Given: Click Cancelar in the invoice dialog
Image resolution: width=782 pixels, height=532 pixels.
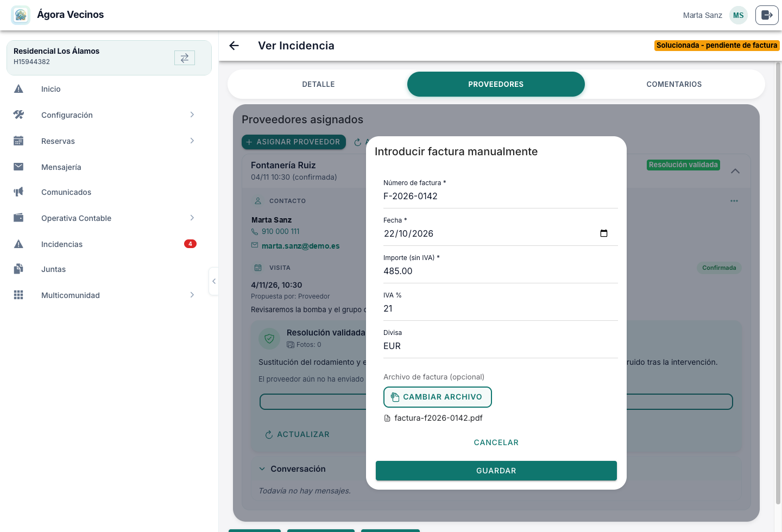Looking at the screenshot, I should tap(496, 442).
